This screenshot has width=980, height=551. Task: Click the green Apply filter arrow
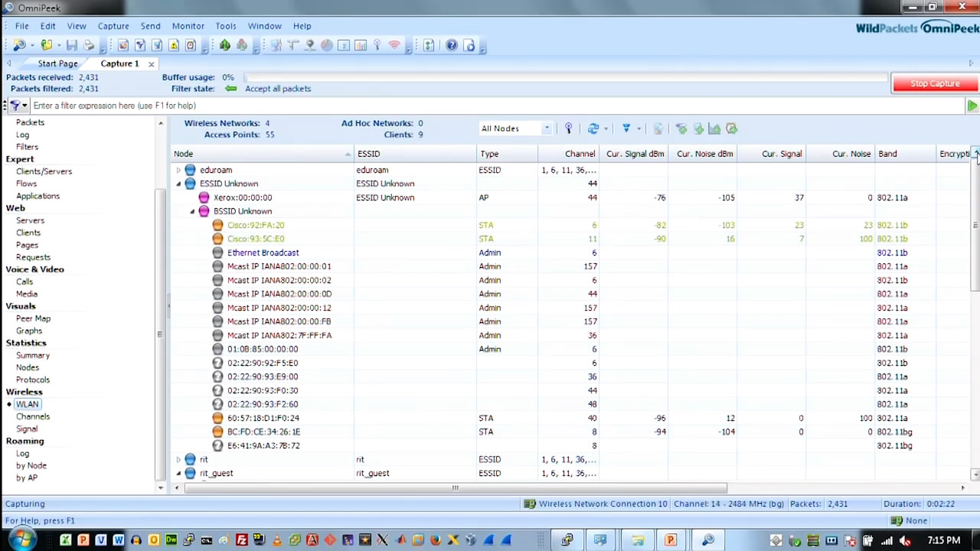click(x=972, y=106)
